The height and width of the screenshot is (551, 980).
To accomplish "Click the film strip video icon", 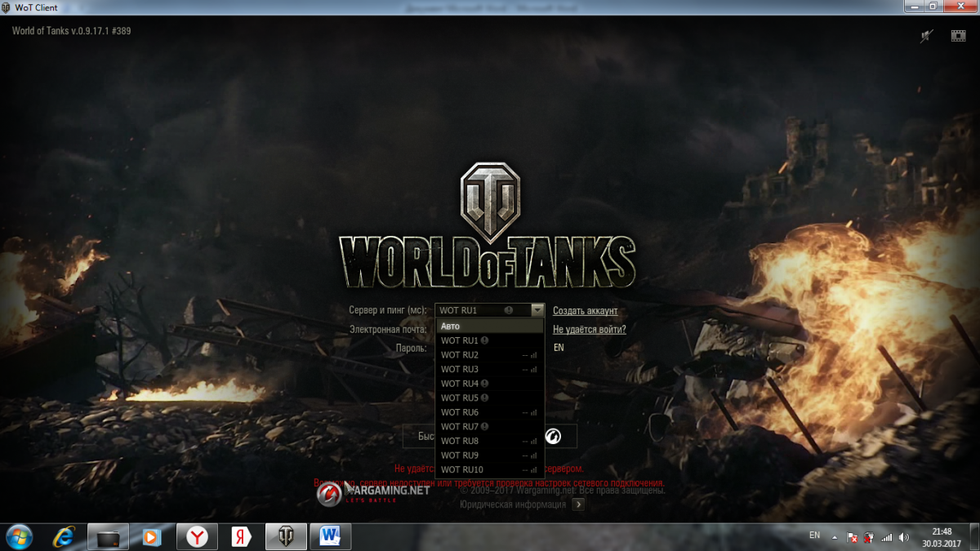I will click(x=958, y=35).
